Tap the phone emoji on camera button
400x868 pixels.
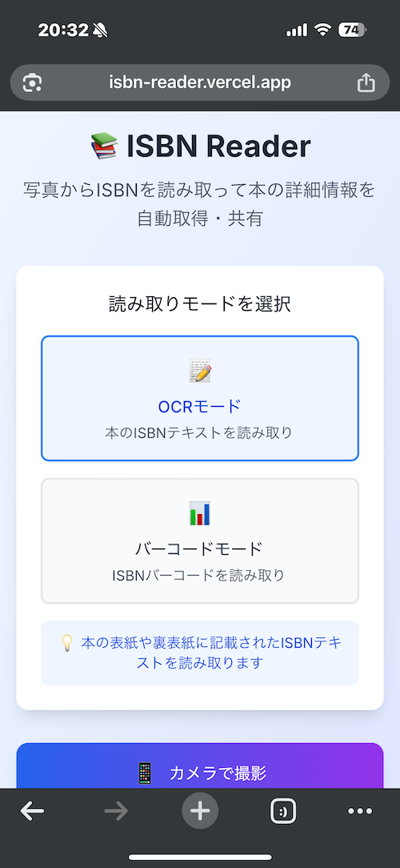144,773
